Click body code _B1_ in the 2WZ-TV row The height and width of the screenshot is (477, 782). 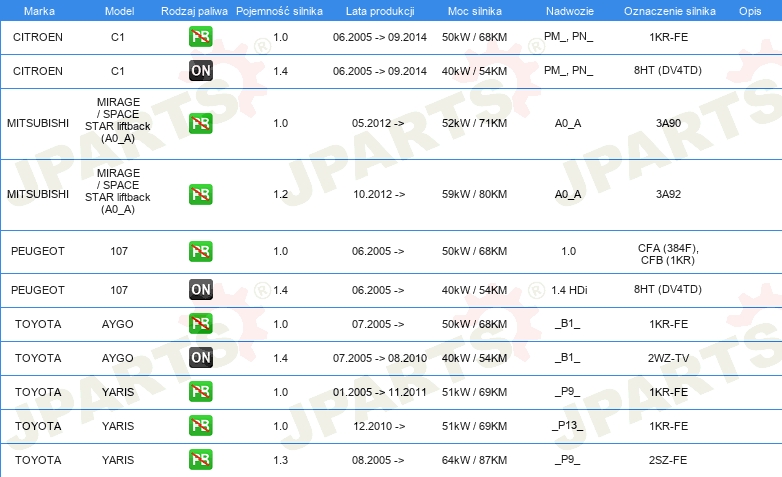(568, 358)
